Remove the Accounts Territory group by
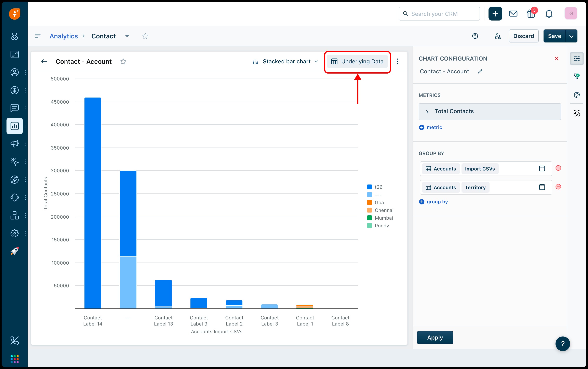The height and width of the screenshot is (369, 588). click(x=558, y=187)
